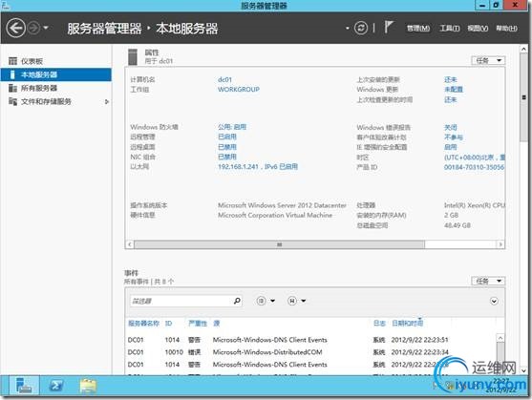Click the WORKGROUP link
This screenshot has height=400, width=532.
[239, 90]
